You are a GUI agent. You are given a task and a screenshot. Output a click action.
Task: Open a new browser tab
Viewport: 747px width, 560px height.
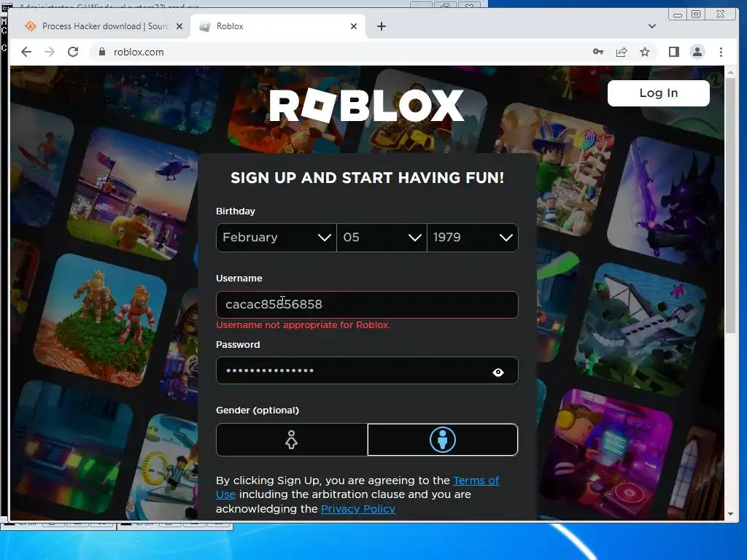[x=381, y=27]
